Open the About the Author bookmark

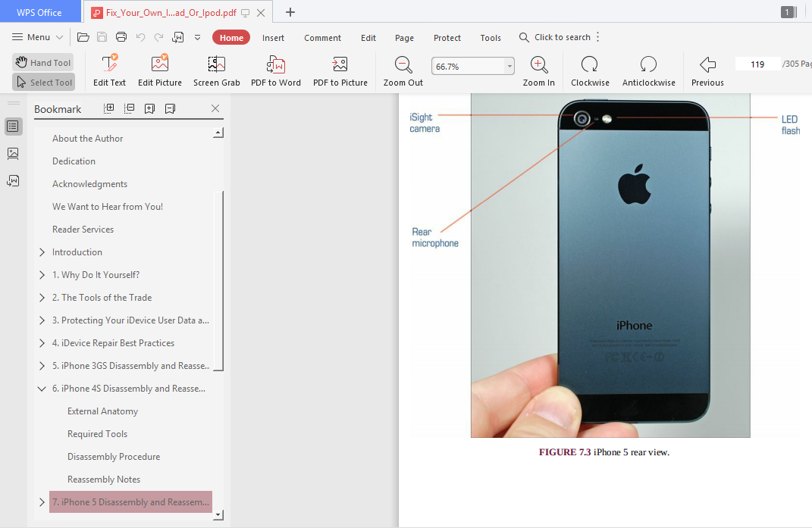[87, 138]
